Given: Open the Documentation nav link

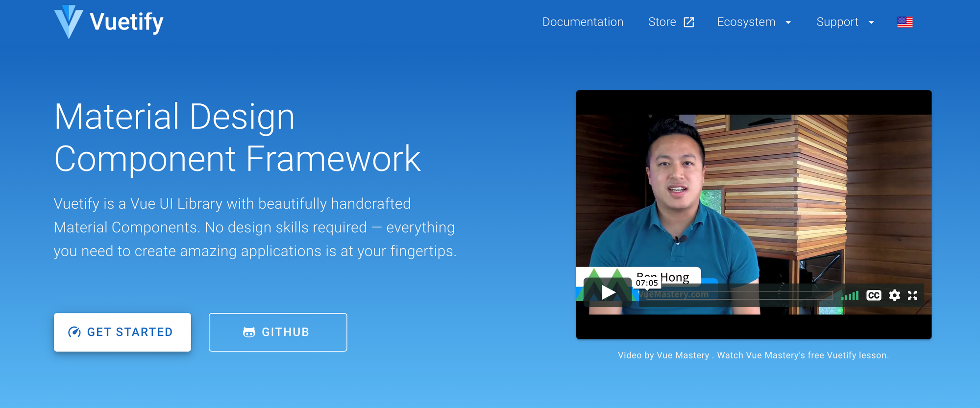Looking at the screenshot, I should coord(583,22).
